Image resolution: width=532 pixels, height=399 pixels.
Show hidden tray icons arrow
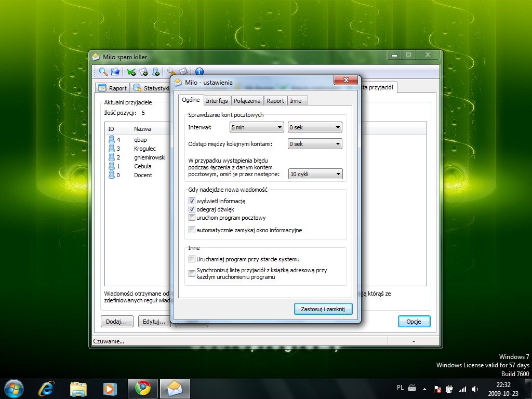pos(424,389)
